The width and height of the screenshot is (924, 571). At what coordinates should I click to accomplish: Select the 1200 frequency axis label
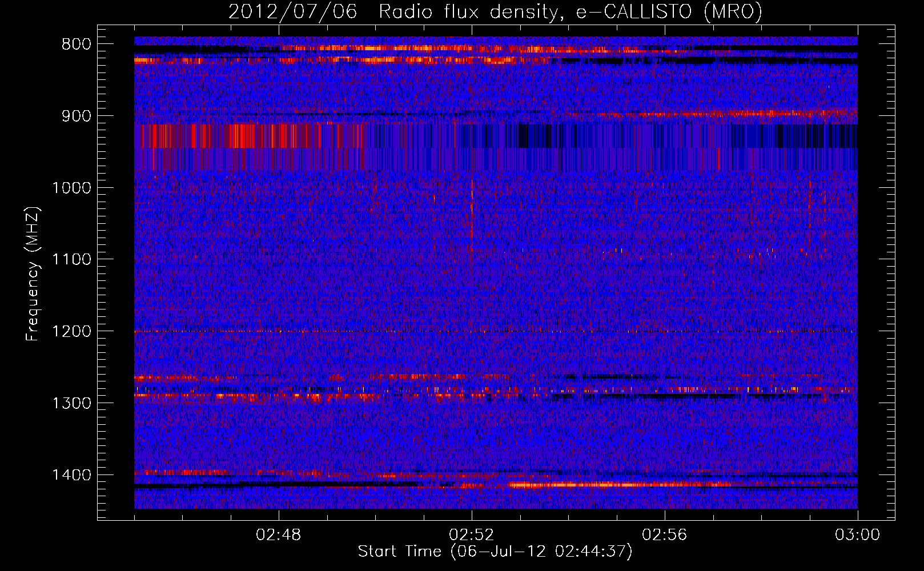click(71, 331)
